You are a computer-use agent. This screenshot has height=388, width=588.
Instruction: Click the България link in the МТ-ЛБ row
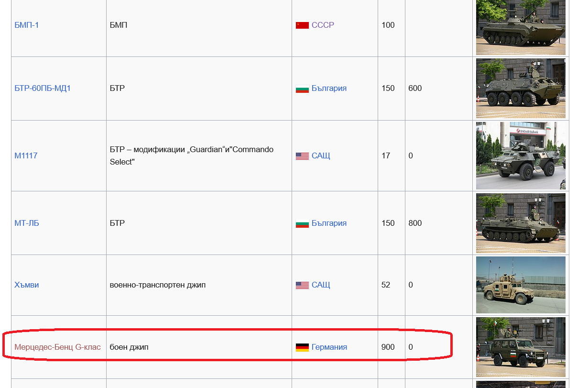[329, 223]
